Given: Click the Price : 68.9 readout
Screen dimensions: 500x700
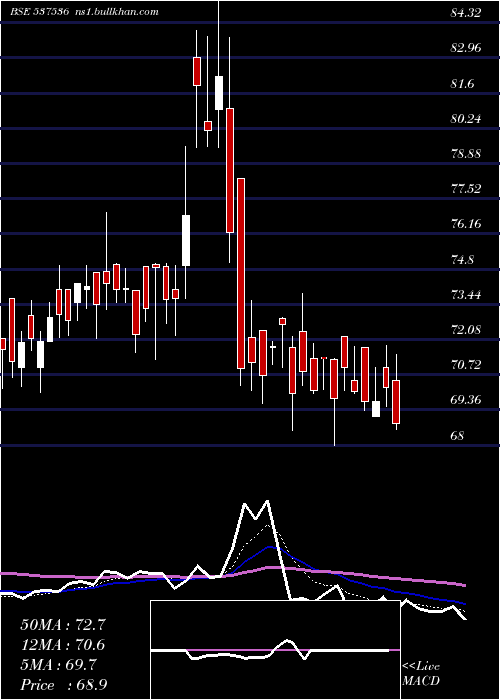Looking at the screenshot, I should pyautogui.click(x=63, y=685).
